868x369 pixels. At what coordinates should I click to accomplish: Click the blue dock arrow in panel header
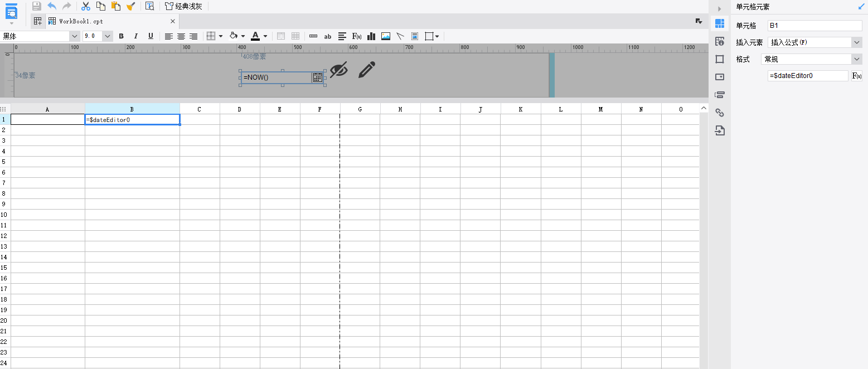click(861, 7)
